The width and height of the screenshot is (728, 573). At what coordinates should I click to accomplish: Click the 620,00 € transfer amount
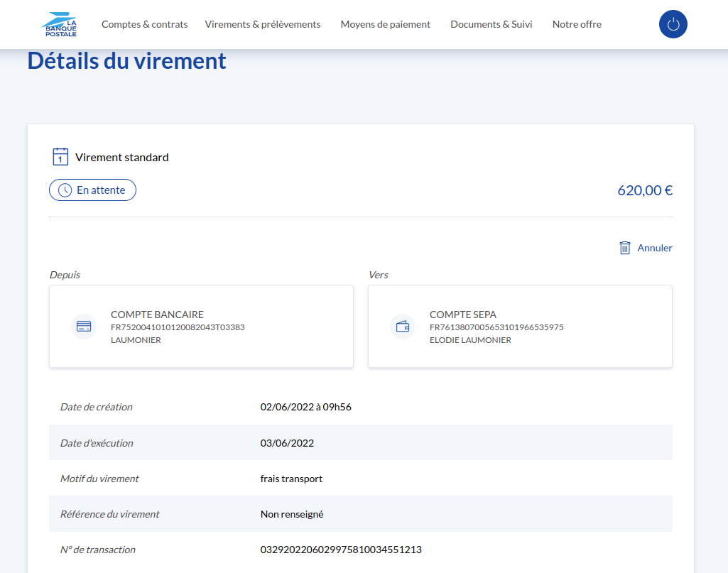point(645,190)
